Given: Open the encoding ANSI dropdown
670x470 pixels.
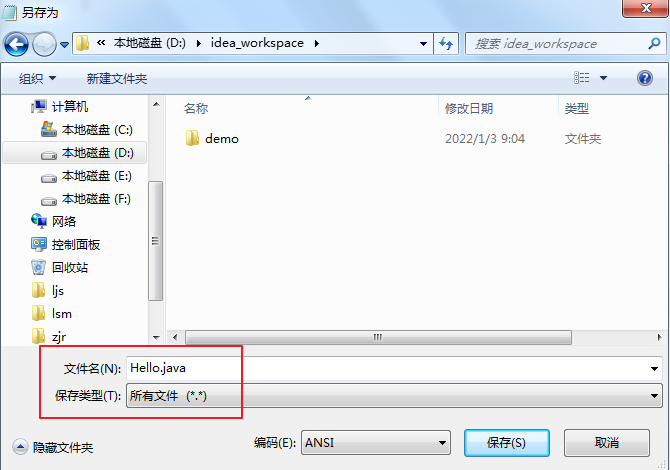Looking at the screenshot, I should [x=376, y=443].
